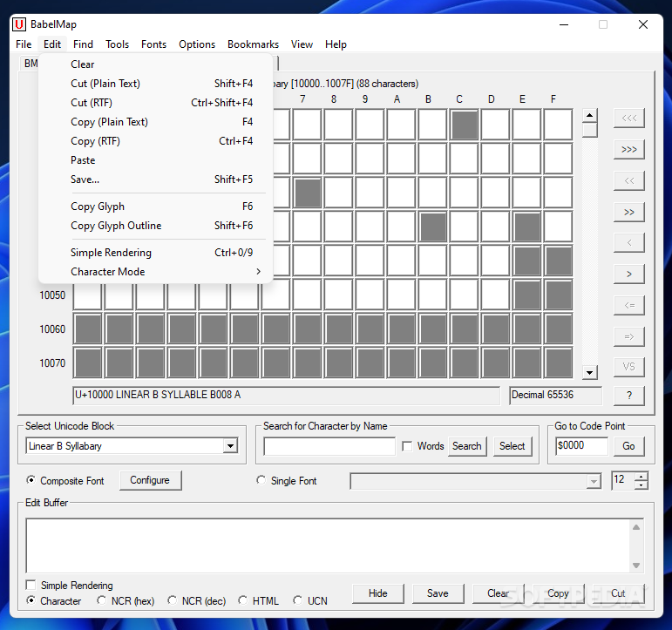The height and width of the screenshot is (630, 672).
Task: Choose Simple Rendering menu entry
Action: [x=156, y=253]
